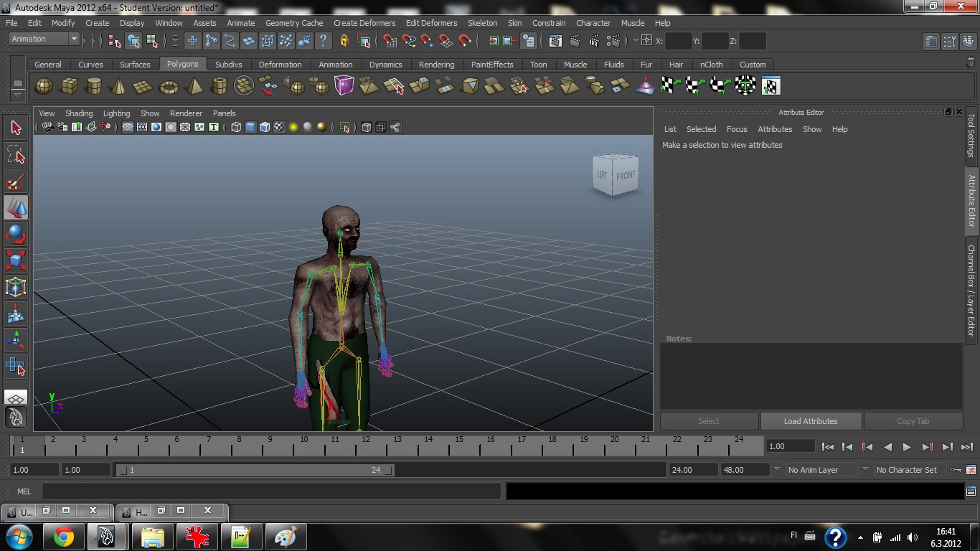Click frame 12 on the time slider
Viewport: 980px width, 551px height.
[x=366, y=446]
